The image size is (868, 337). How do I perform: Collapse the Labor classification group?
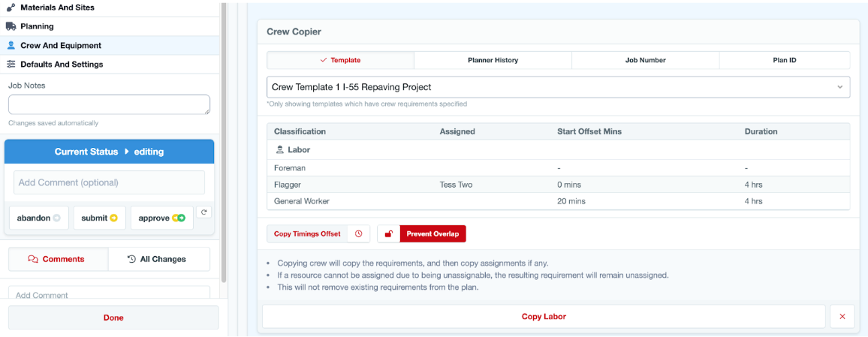coord(293,150)
